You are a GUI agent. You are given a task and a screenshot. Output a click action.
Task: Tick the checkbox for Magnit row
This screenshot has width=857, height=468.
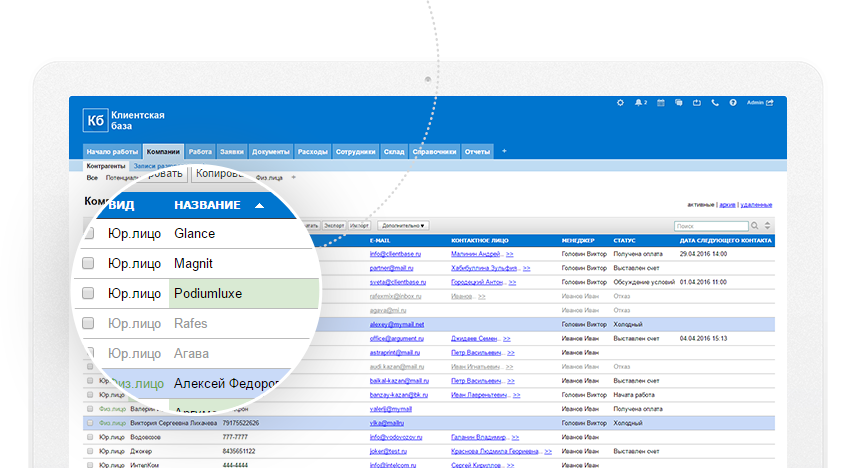tap(88, 264)
